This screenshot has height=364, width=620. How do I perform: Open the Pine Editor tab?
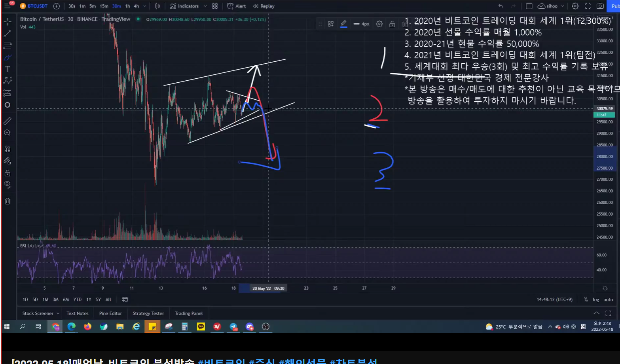coord(110,313)
